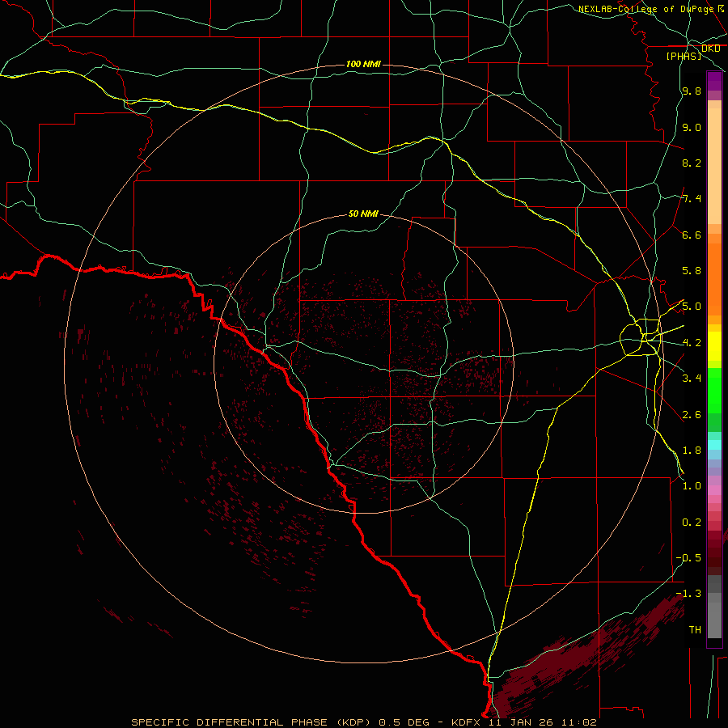Click the 6.6 scale value
Screen dimensions: 728x728
tap(692, 235)
